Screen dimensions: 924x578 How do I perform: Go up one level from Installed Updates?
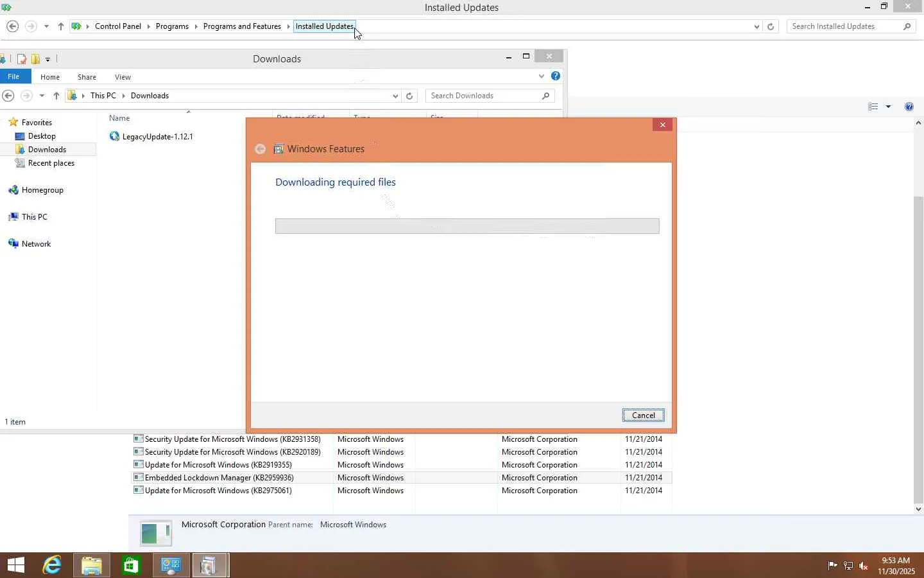click(x=60, y=26)
